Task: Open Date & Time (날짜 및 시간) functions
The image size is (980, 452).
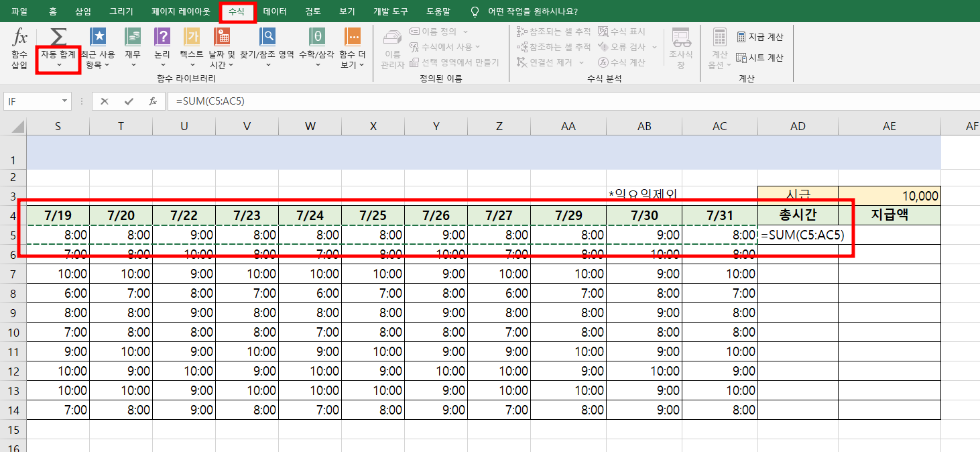Action: [x=222, y=49]
